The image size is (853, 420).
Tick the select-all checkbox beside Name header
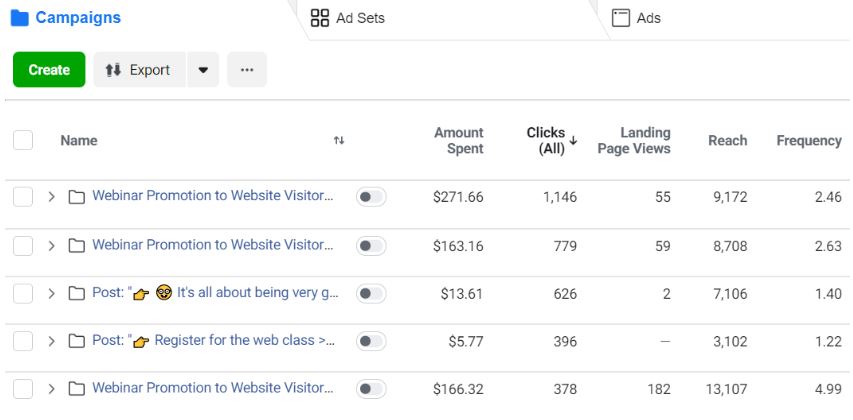(x=23, y=140)
